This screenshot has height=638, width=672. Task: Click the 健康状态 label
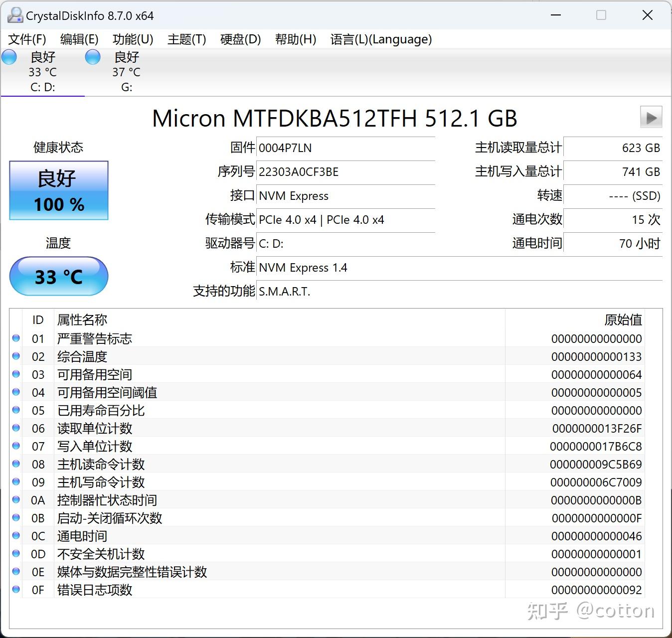tap(58, 148)
